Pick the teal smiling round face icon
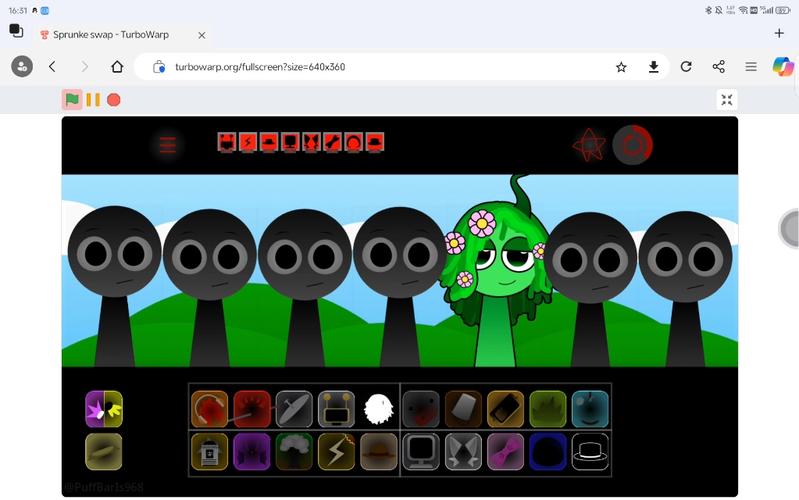This screenshot has height=500, width=799. pos(590,409)
